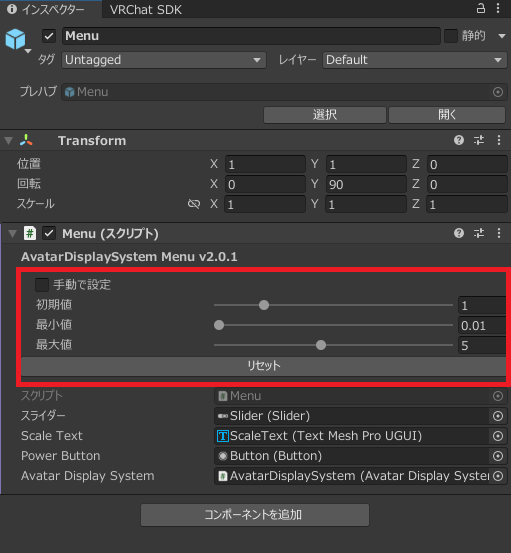Viewport: 511px width, 553px height.
Task: Edit the object name field Menu
Action: 251,36
